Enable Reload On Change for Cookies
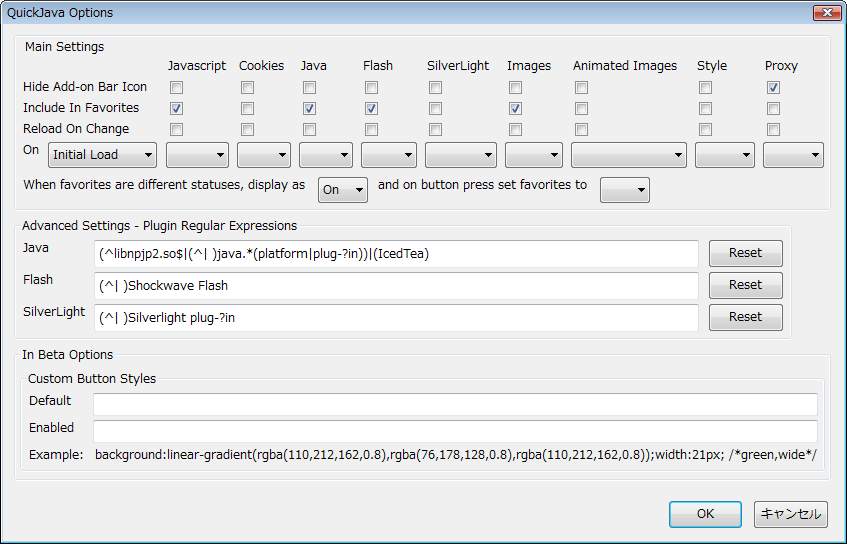 pyautogui.click(x=247, y=130)
